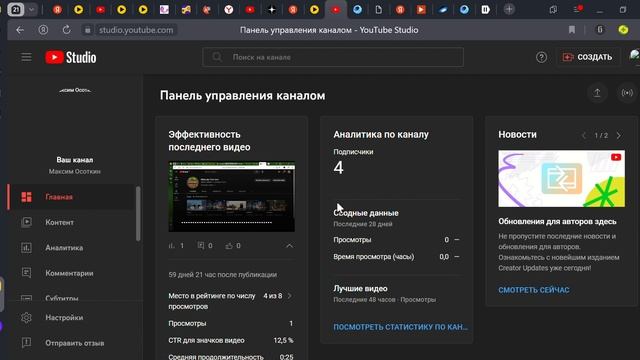Collapse the latest video stats chevron

click(x=289, y=246)
